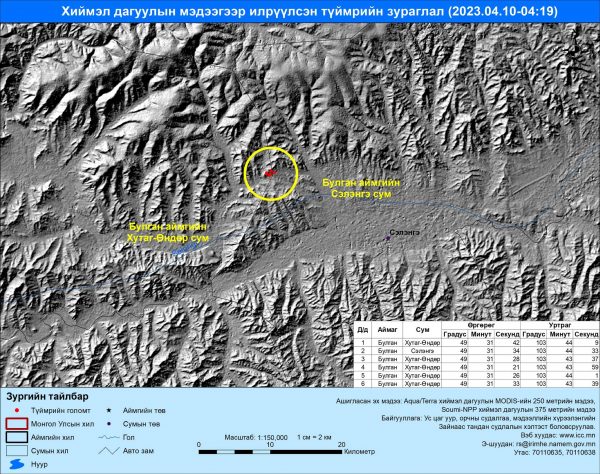Click the road (Авто зам) line symbol
The image size is (600, 474).
tap(108, 450)
